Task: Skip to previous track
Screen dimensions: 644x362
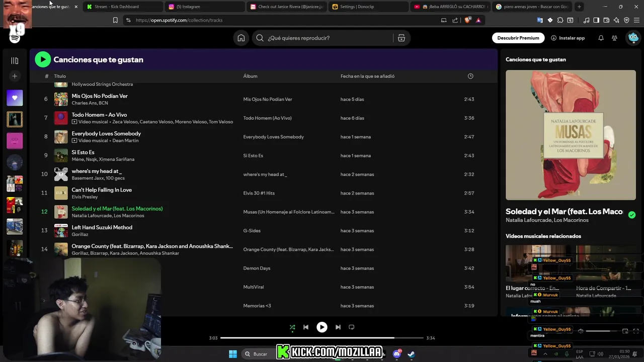Action: 305,327
